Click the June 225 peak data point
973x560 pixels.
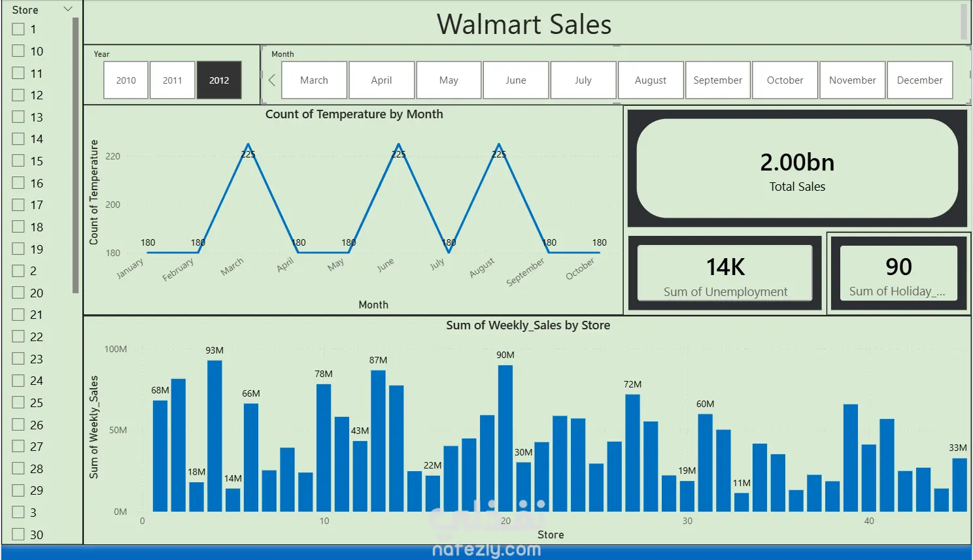coord(399,144)
